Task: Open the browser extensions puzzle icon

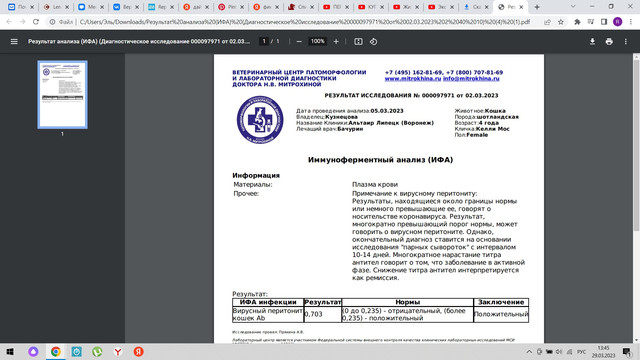Action: click(x=577, y=22)
